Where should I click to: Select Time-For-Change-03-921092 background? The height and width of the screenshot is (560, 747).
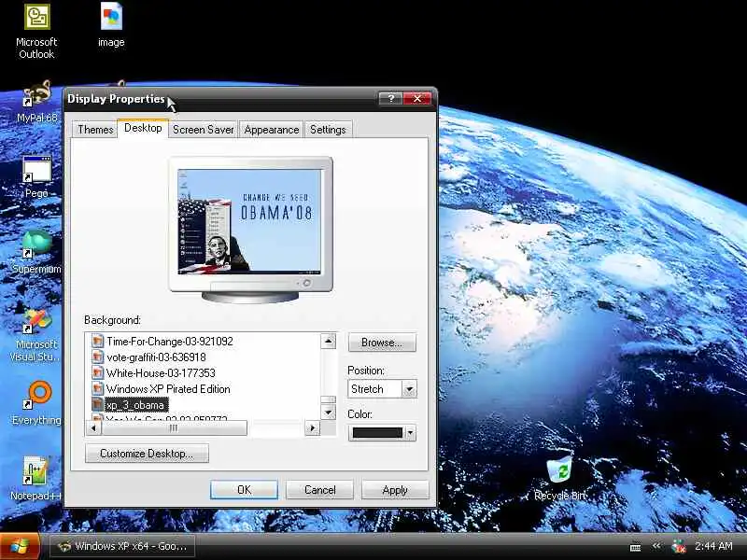(170, 342)
